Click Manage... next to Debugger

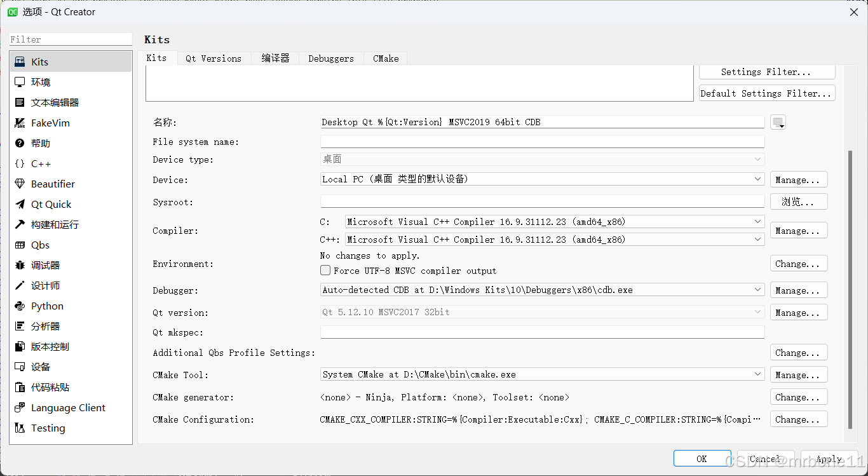click(799, 290)
